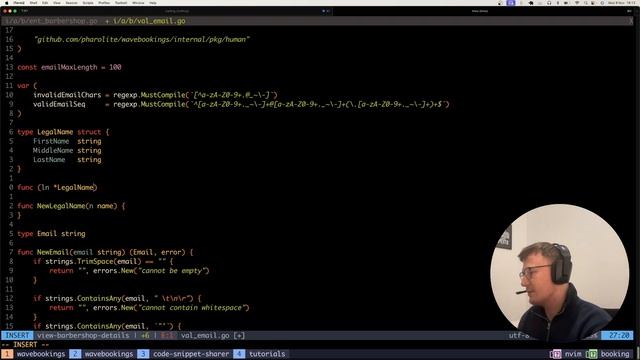This screenshot has width=640, height=360.
Task: Click the type LegalName struct line
Action: pos(63,132)
